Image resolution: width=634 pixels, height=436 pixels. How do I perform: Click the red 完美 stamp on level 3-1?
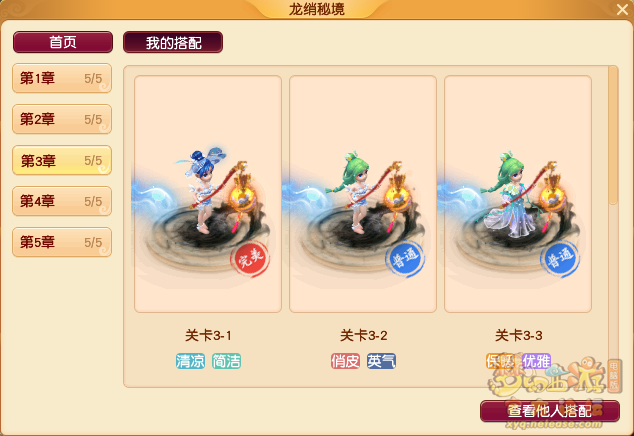[250, 260]
